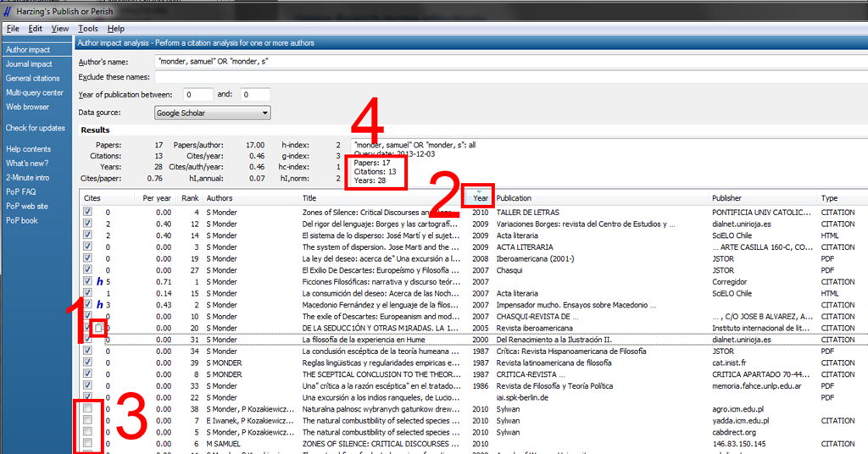The image size is (868, 454).
Task: Click the h-index icon on Ficciones Filosóficas row
Action: coord(99,281)
